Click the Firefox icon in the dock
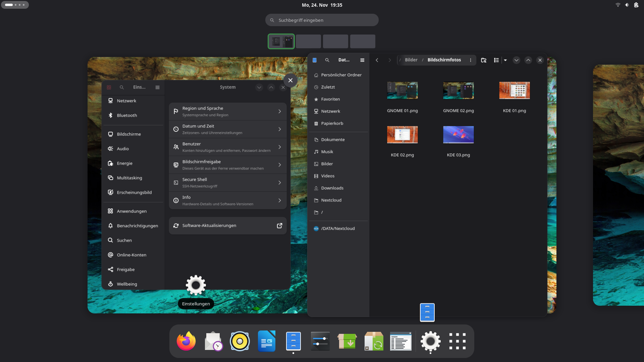644x362 pixels. (186, 341)
